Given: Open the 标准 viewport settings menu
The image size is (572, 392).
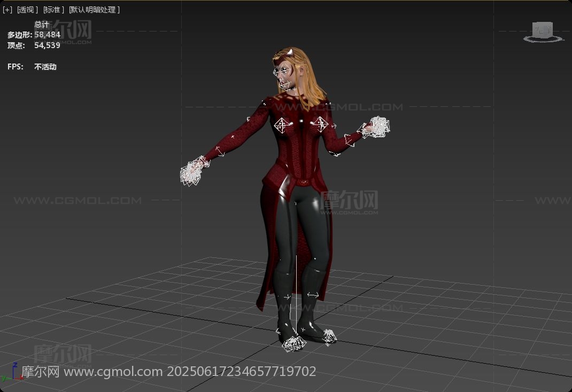Looking at the screenshot, I should click(x=53, y=10).
